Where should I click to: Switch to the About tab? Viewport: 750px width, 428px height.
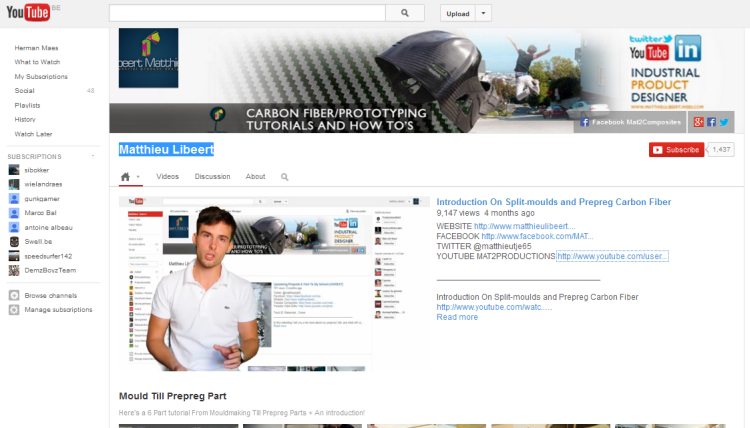255,176
